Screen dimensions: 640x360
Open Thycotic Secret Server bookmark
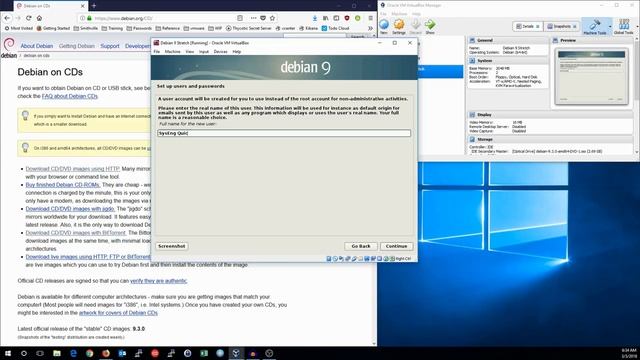click(x=249, y=29)
